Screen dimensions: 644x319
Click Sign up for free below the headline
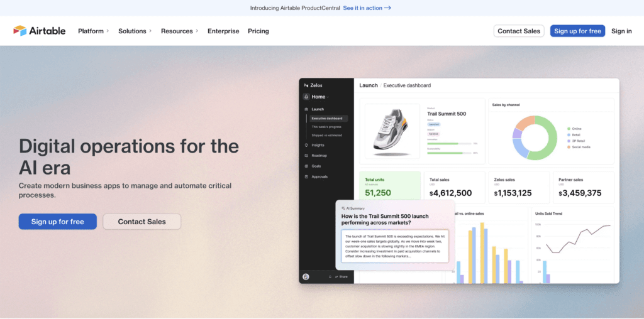57,222
